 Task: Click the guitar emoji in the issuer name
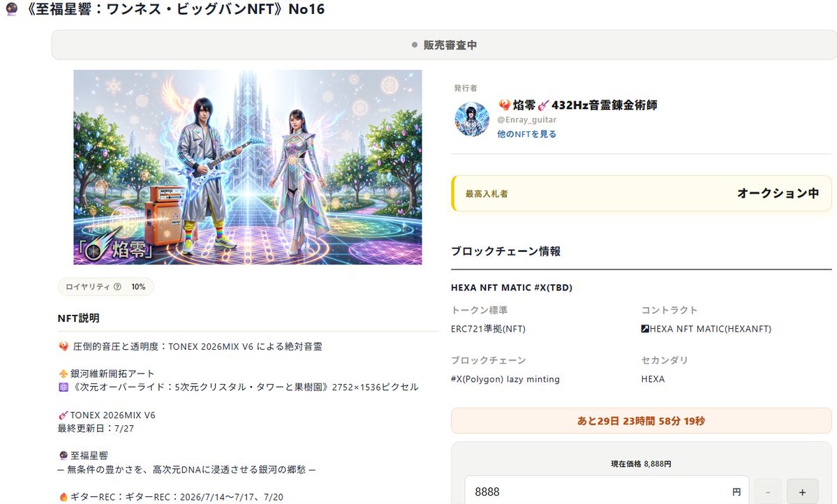click(x=543, y=105)
